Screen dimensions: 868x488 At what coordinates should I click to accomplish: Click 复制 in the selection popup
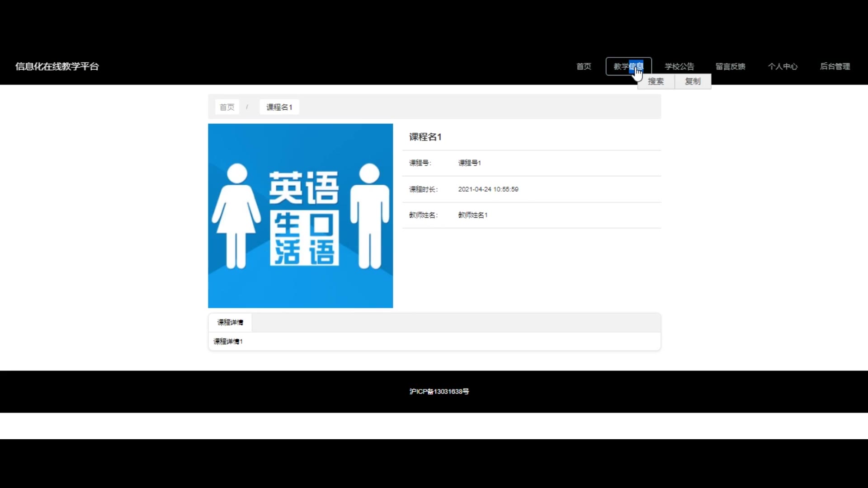[692, 81]
